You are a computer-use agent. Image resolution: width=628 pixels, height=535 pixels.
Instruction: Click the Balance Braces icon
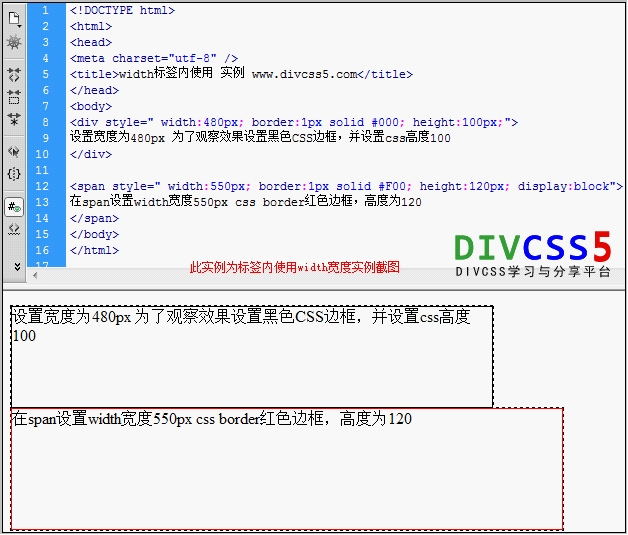coord(14,174)
